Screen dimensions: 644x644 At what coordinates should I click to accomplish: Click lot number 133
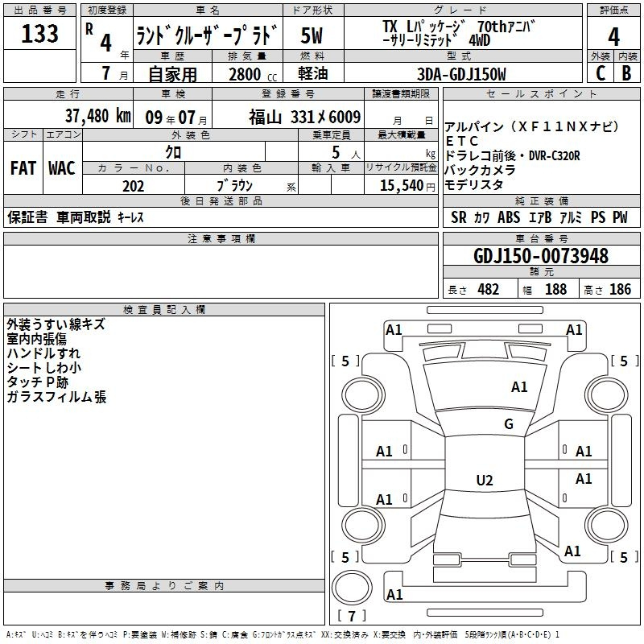tap(39, 34)
